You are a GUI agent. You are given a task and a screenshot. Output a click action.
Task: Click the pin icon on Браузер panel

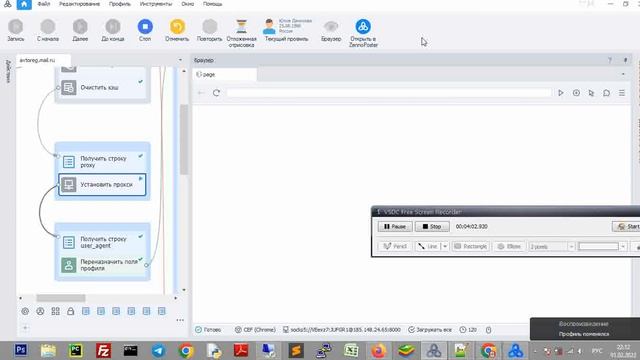point(625,60)
